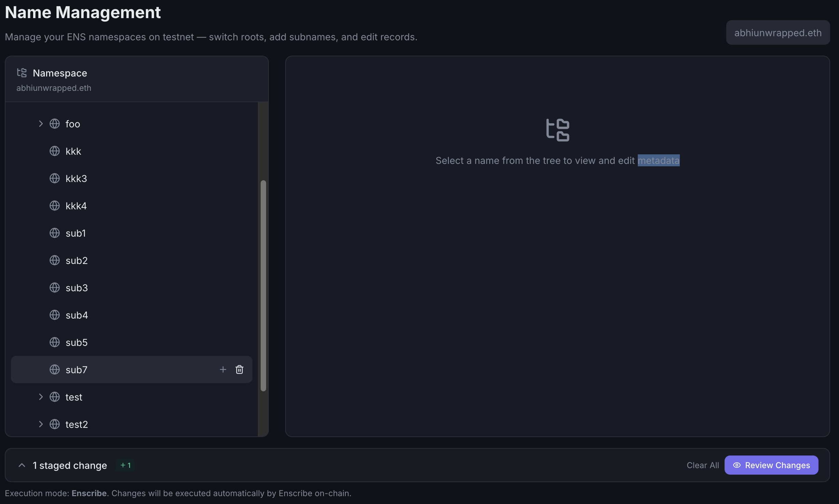
Task: Click the Name Management page title
Action: [83, 12]
